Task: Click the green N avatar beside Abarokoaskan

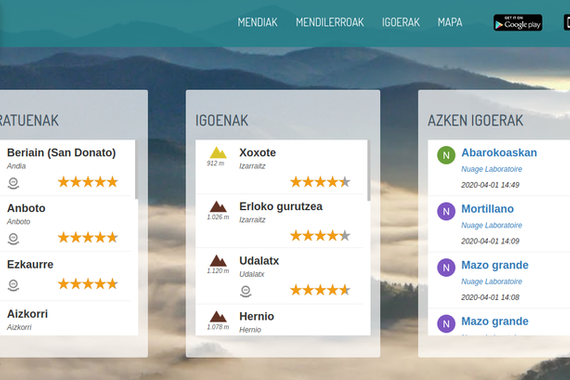Action: (x=446, y=155)
